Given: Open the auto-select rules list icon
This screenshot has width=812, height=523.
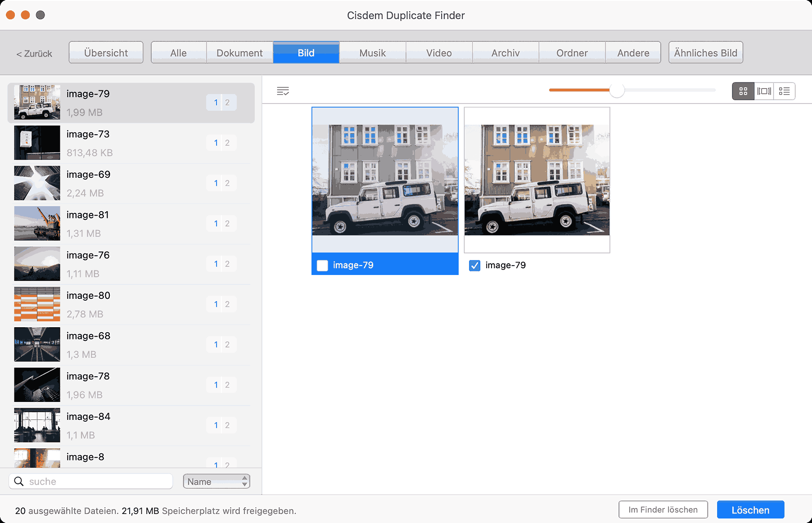Looking at the screenshot, I should 283,91.
